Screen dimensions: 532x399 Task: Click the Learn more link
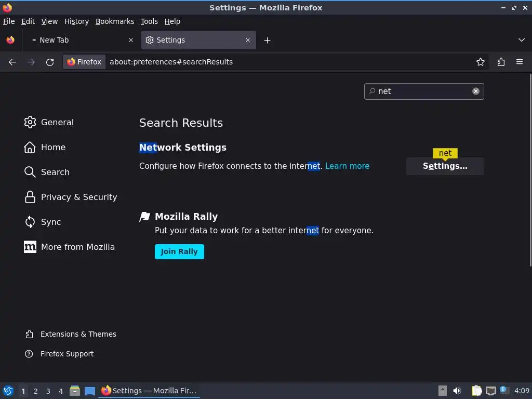[x=347, y=166]
